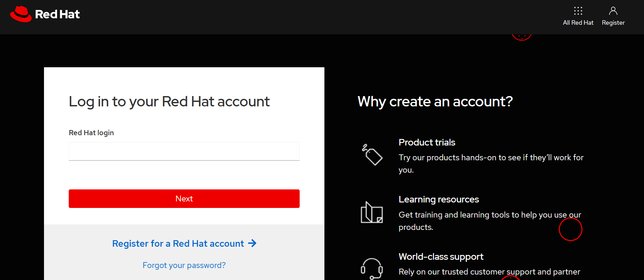Click the Red Hat fedora logo icon

coord(21,14)
